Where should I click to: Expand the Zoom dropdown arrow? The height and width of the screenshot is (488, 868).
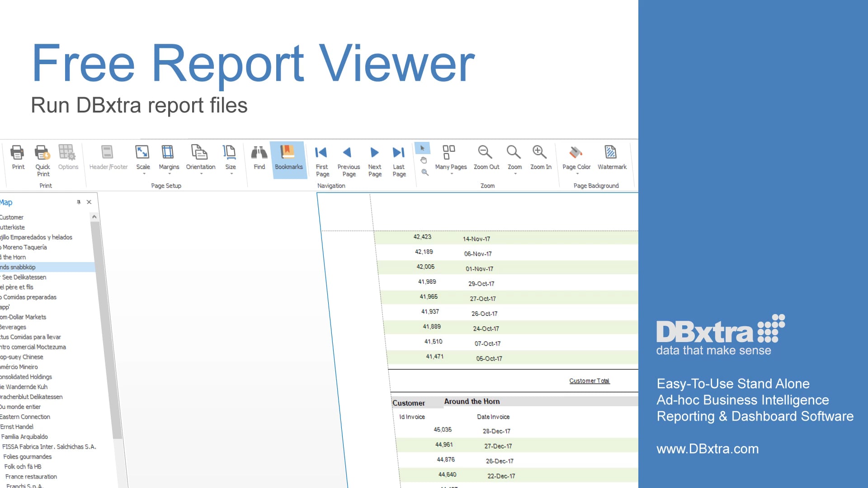[x=515, y=174]
